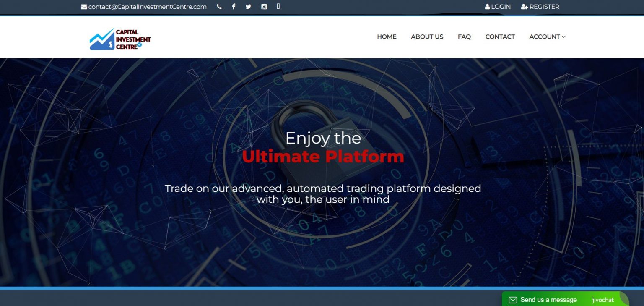Viewport: 644px width, 306px height.
Task: Select FAQ in the navigation bar
Action: 464,37
